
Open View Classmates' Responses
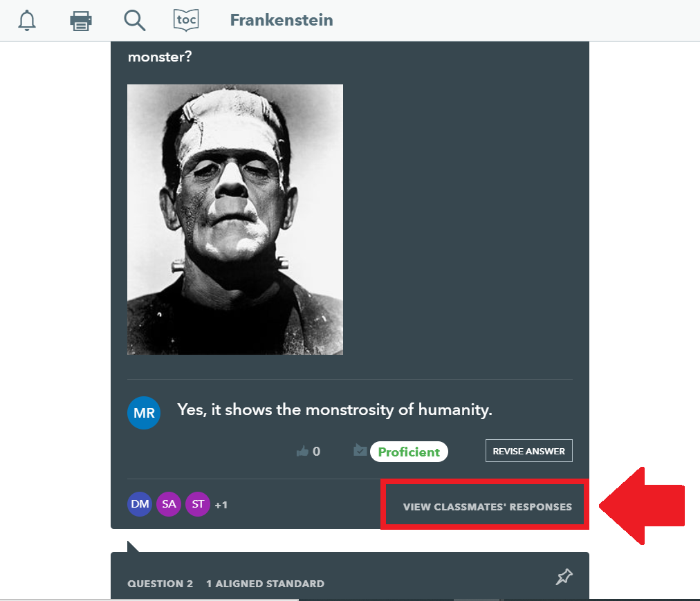488,507
